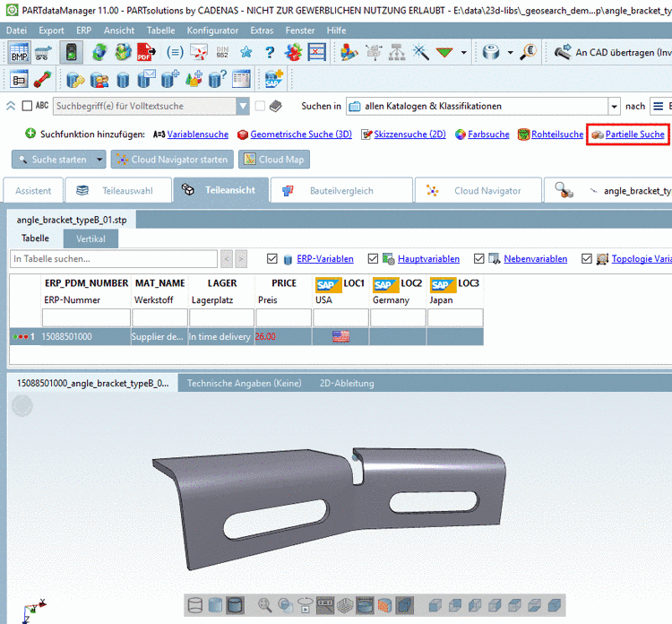The height and width of the screenshot is (624, 672).
Task: Click the Farbsuche link
Action: click(x=488, y=134)
